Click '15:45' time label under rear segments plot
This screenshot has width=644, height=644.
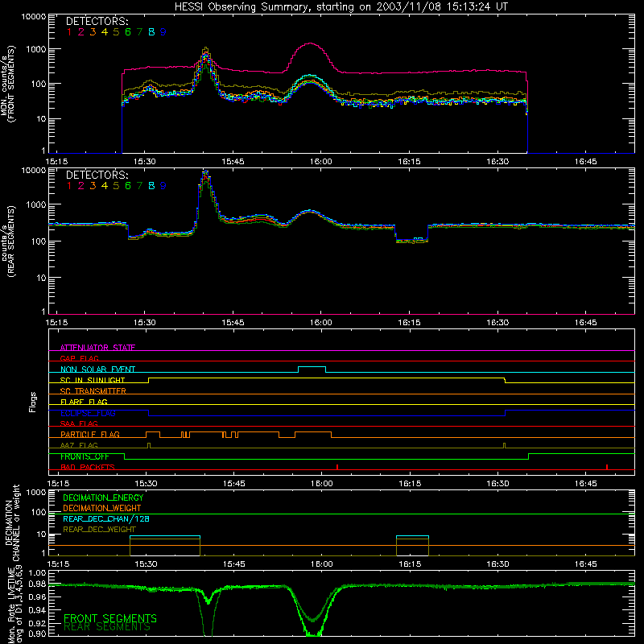coord(233,323)
